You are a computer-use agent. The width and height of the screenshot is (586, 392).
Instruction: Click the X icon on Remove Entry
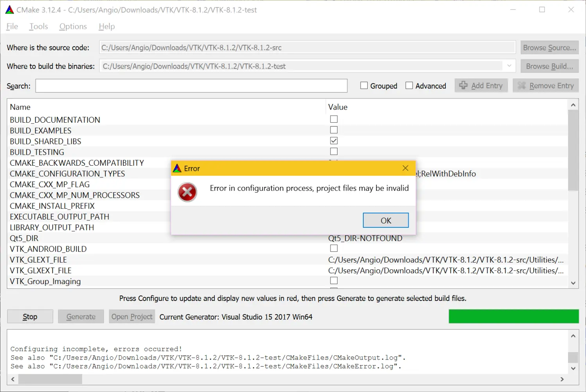[x=522, y=86]
